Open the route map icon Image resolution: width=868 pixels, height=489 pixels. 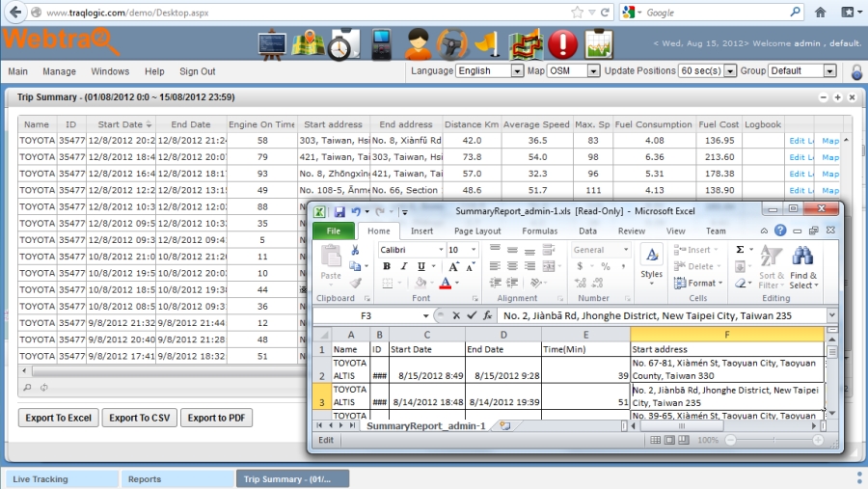(526, 43)
